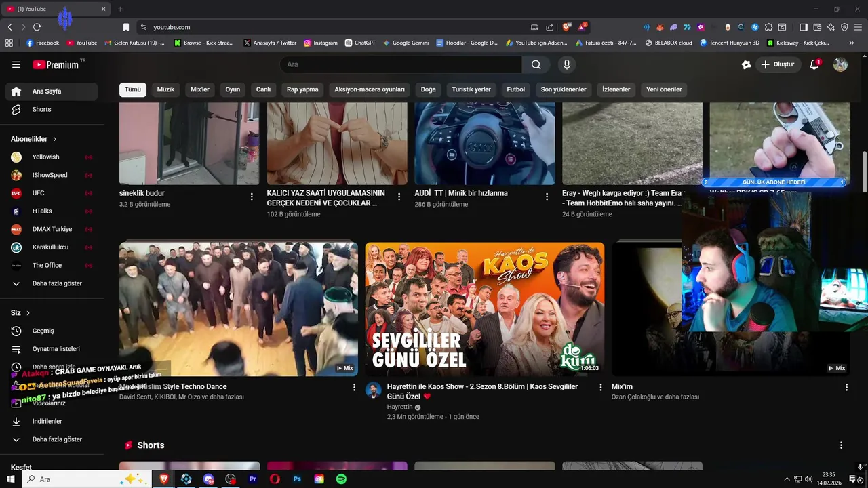868x488 pixels.
Task: Open the Brave Leo AI sparkle icon
Action: 831,27
